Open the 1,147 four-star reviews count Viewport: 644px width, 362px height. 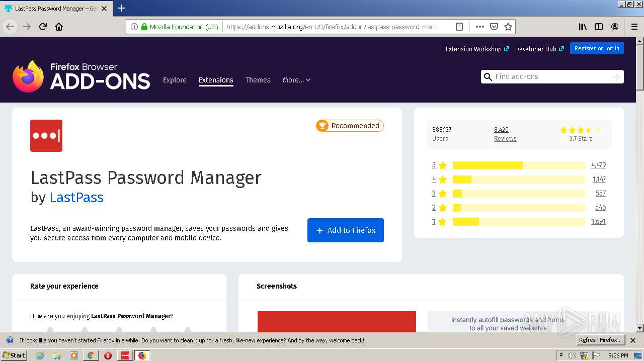[x=599, y=179]
